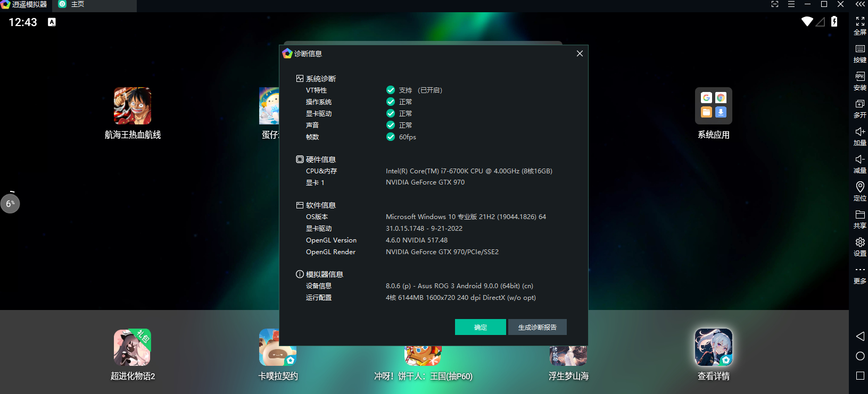Click the 运行配置 4核 6144MB value

coord(461,298)
